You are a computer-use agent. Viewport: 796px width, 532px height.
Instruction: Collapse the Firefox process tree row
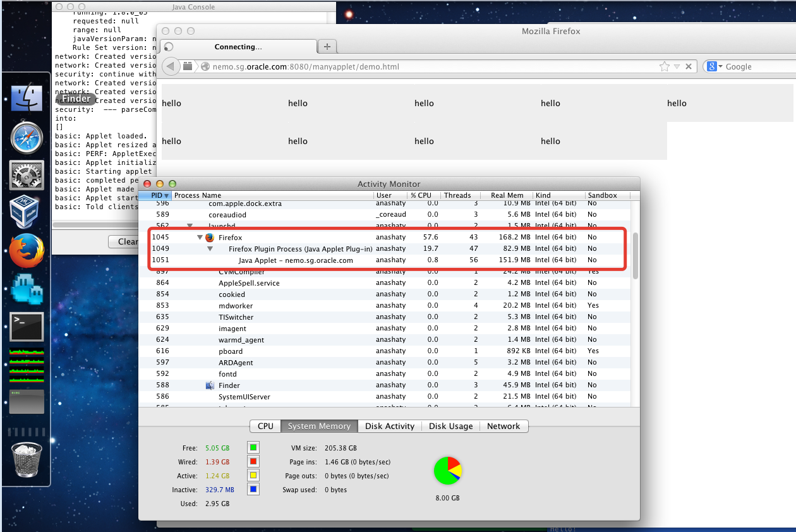click(200, 238)
